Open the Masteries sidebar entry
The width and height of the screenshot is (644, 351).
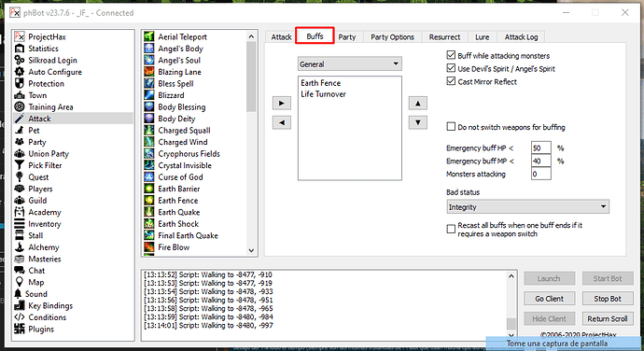pyautogui.click(x=45, y=259)
